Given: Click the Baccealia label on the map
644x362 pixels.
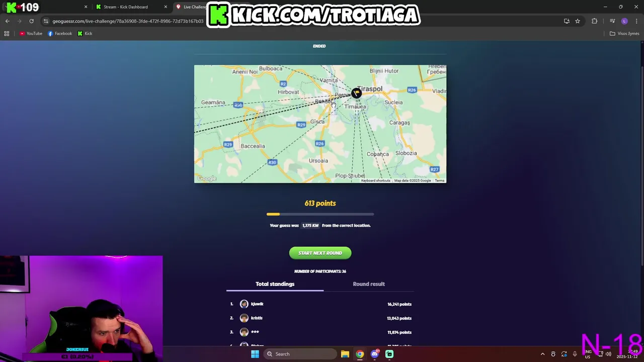Looking at the screenshot, I should point(253,146).
